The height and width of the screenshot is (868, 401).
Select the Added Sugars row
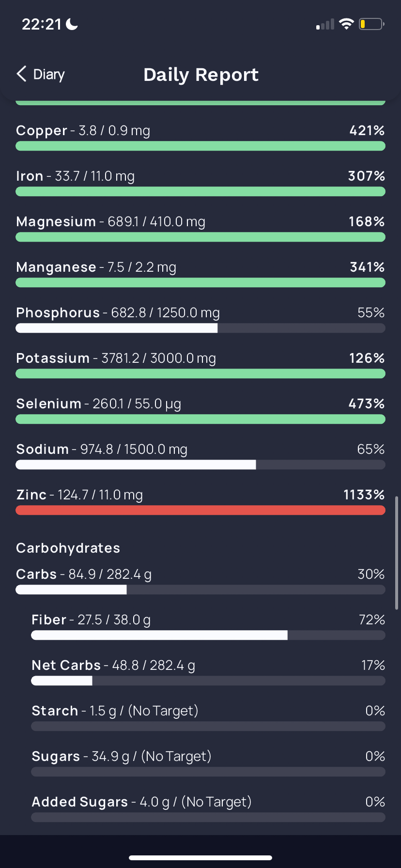208,808
